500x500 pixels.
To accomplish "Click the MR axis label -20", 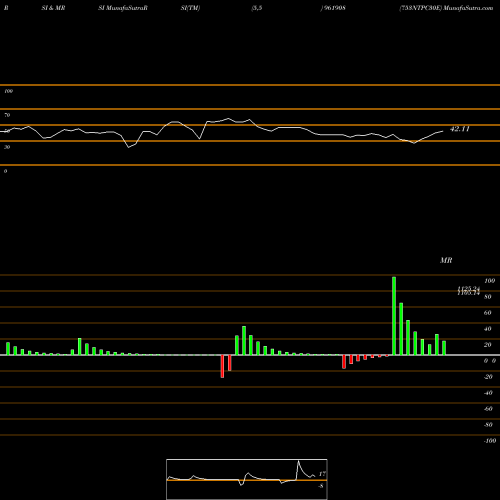I will click(488, 377).
